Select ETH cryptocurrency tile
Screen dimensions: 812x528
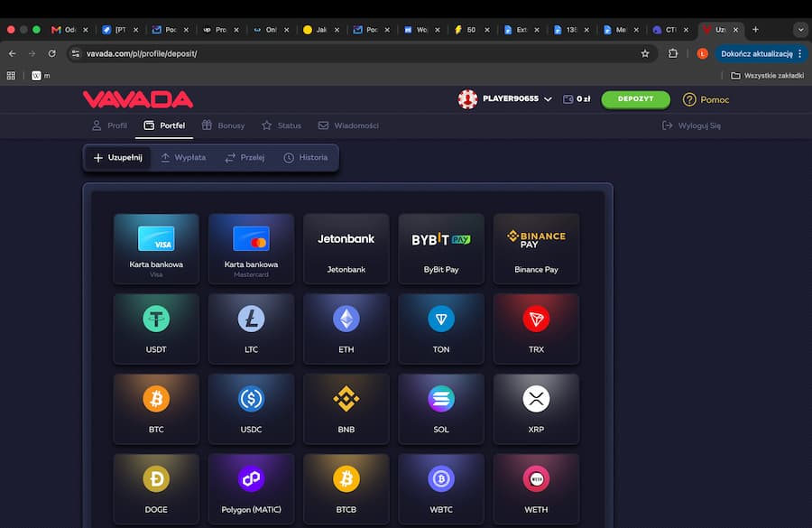(x=346, y=329)
